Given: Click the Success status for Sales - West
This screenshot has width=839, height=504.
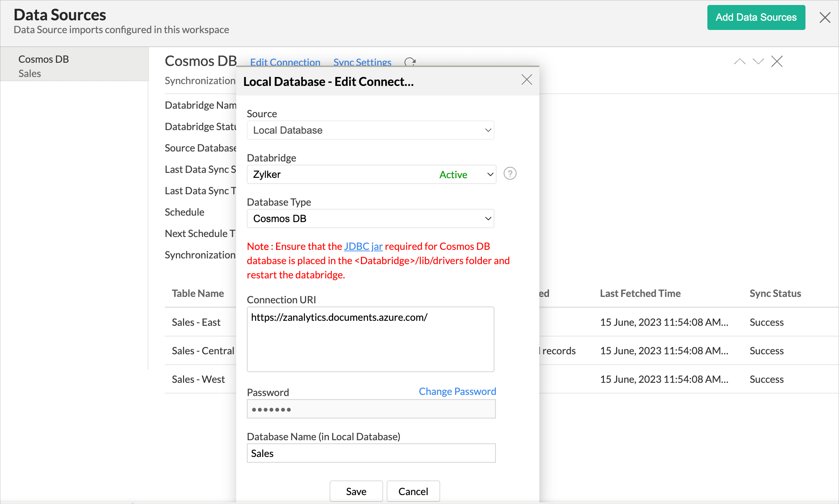Looking at the screenshot, I should pos(767,379).
